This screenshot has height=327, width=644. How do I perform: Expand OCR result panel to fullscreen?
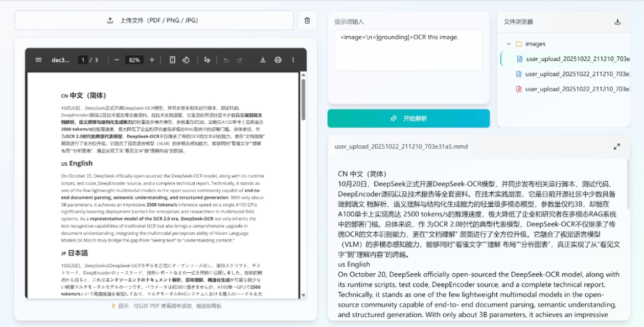[617, 146]
